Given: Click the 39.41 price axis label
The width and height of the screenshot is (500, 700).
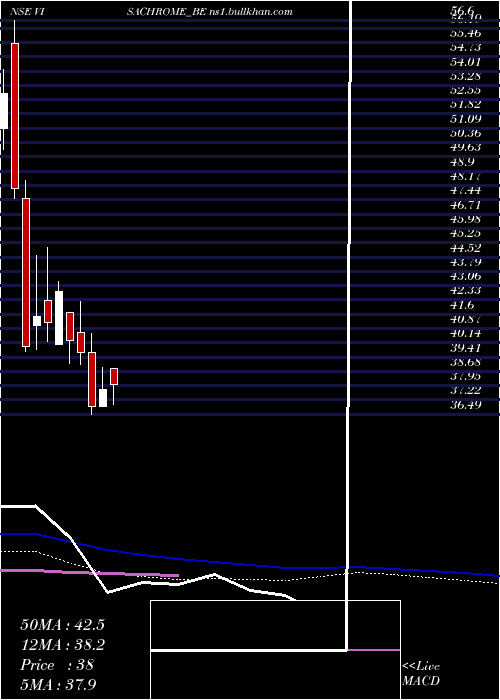Looking at the screenshot, I should click(x=466, y=348).
